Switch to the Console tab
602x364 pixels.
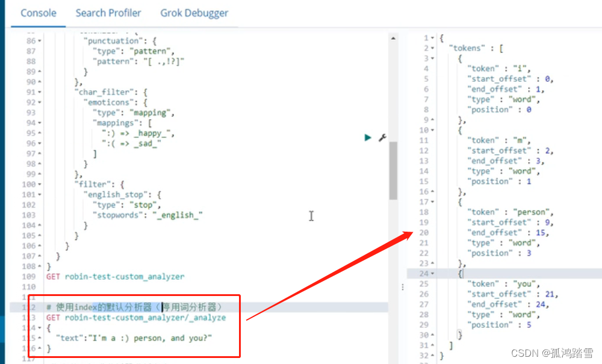tap(39, 13)
